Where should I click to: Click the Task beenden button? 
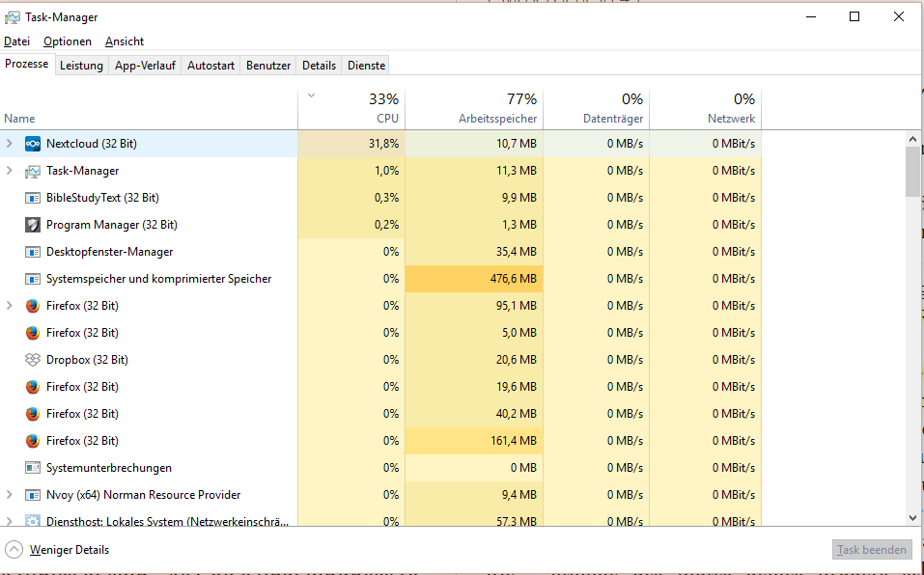(872, 550)
